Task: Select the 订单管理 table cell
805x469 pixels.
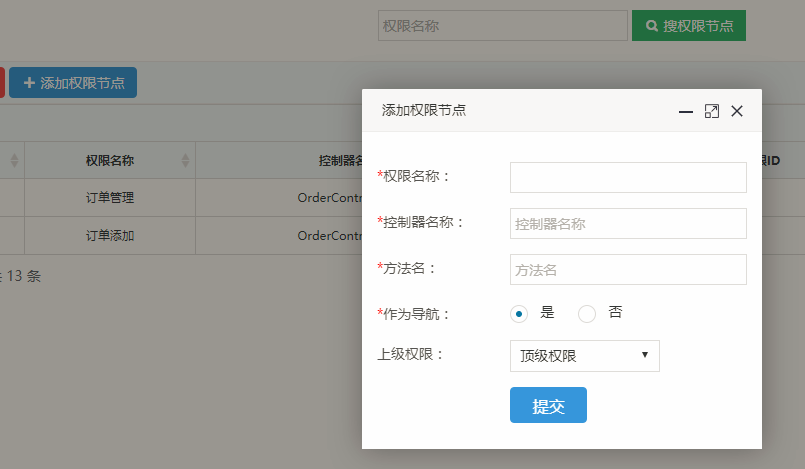Action: (x=110, y=198)
